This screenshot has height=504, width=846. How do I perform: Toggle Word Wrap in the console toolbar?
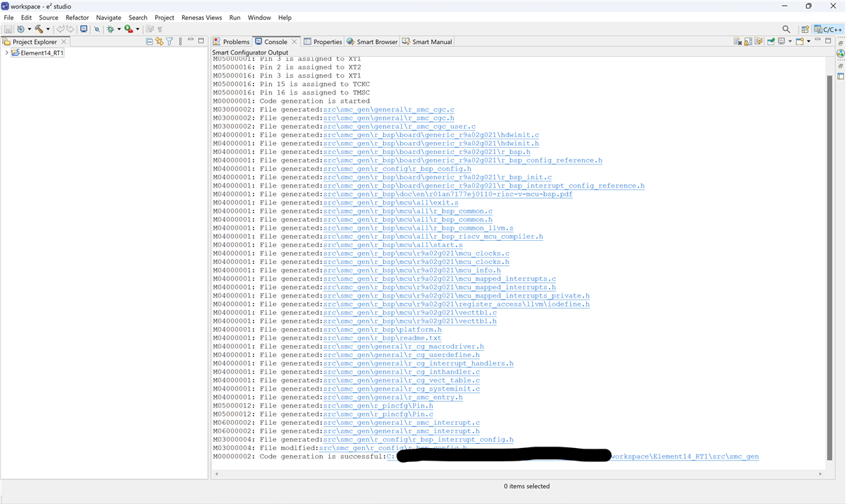[758, 42]
